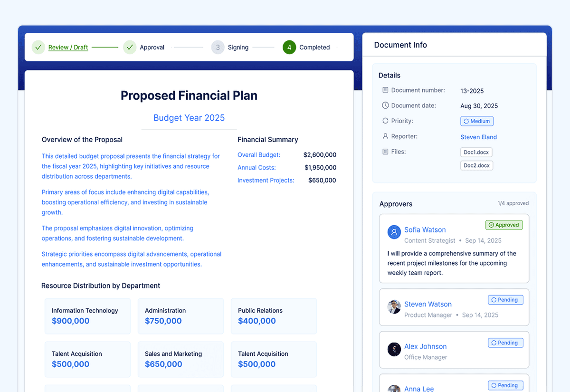The width and height of the screenshot is (570, 392).
Task: Click the Overall Budget label
Action: tap(259, 155)
